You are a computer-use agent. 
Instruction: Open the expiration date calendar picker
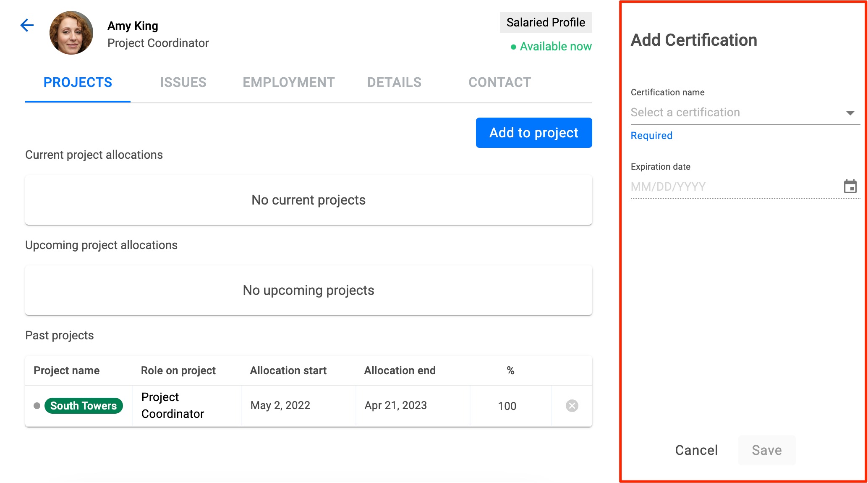pos(850,186)
